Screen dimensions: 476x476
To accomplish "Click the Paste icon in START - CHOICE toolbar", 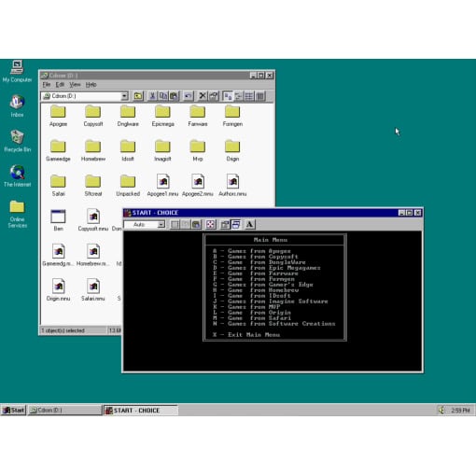I will tap(196, 224).
